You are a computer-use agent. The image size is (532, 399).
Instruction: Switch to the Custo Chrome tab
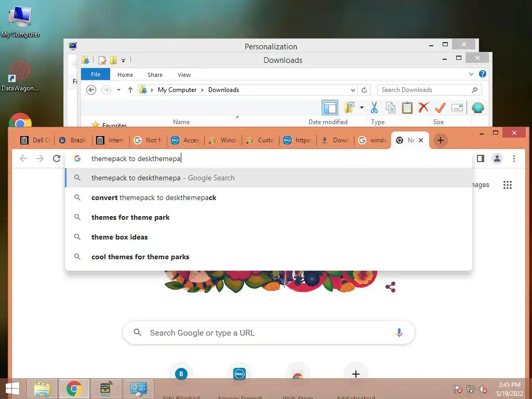[260, 140]
